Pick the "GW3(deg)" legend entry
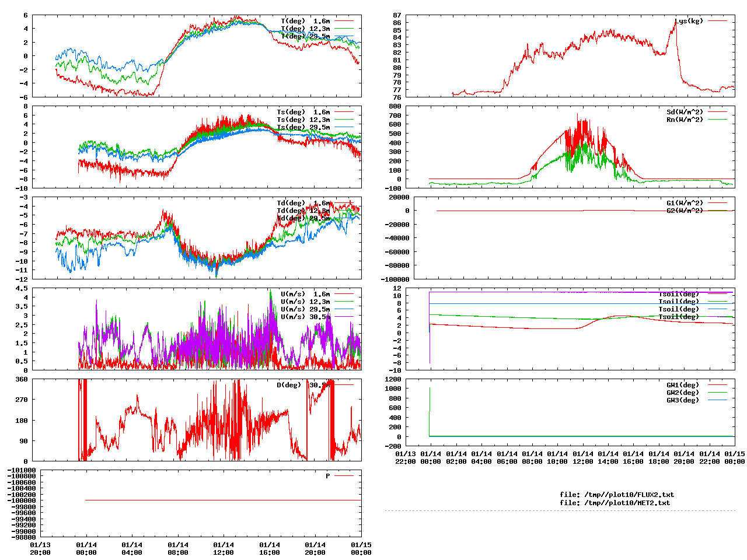 (x=683, y=400)
